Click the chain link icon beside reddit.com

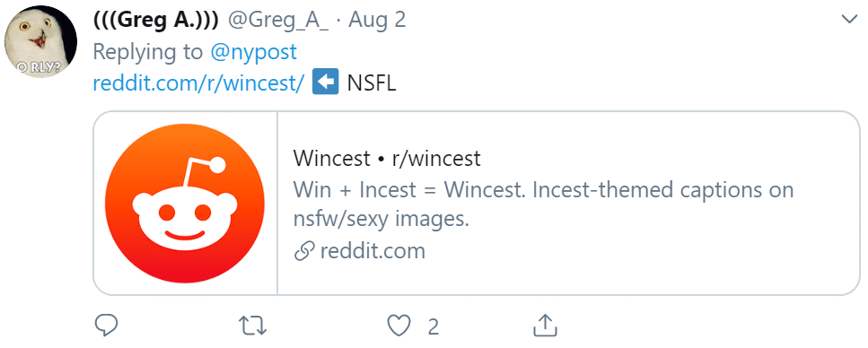(304, 251)
